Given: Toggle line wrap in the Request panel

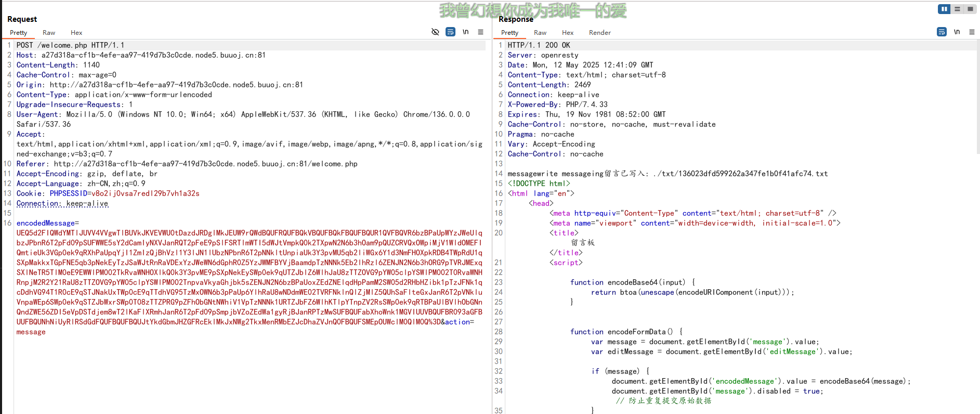Looking at the screenshot, I should click(450, 32).
